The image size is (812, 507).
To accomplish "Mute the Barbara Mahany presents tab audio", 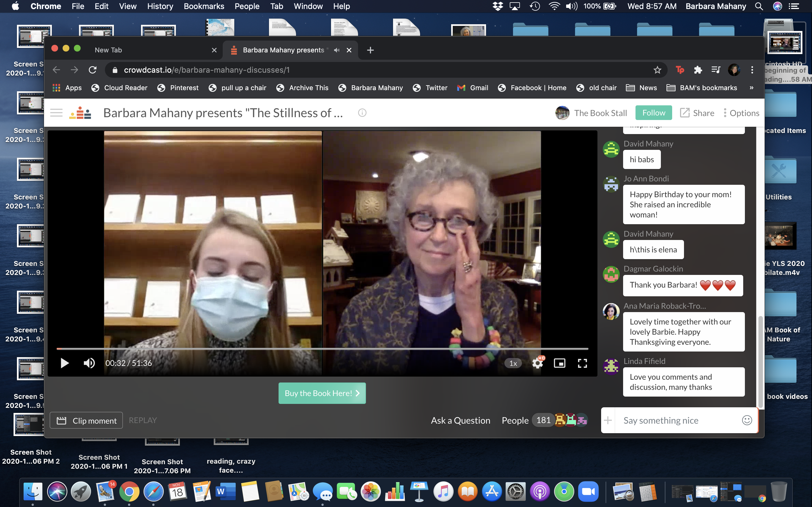I will 337,50.
